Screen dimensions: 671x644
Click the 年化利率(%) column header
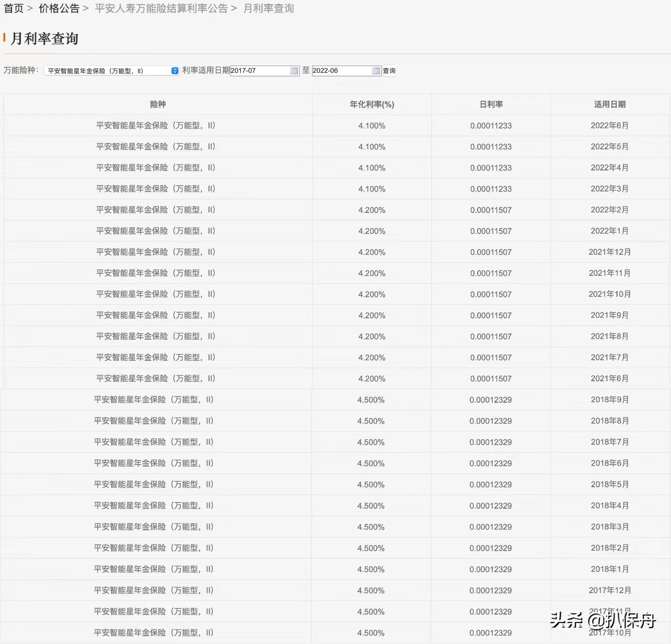372,104
